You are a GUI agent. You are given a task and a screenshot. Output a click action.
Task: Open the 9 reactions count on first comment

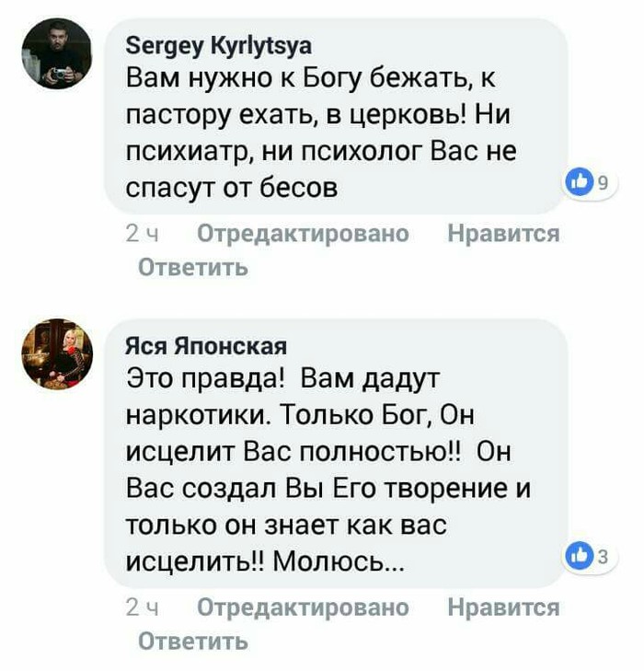tap(603, 183)
